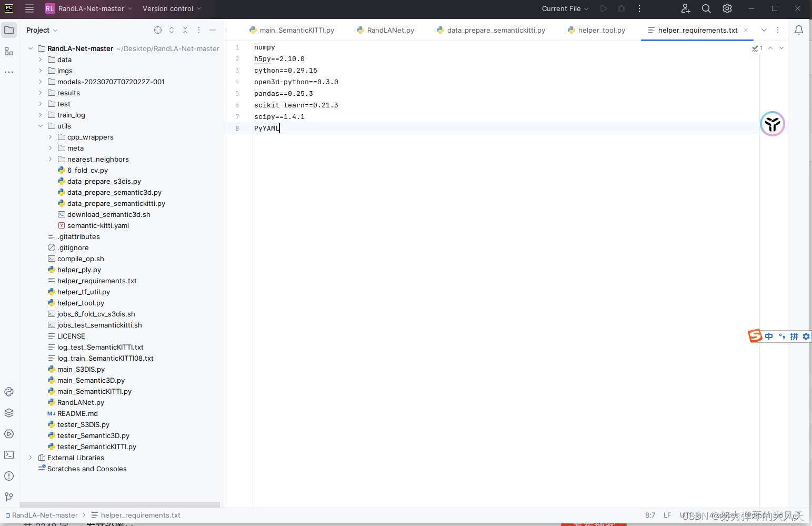
Task: Click helper_requirements.txt in the breadcrumb bar
Action: pos(141,515)
